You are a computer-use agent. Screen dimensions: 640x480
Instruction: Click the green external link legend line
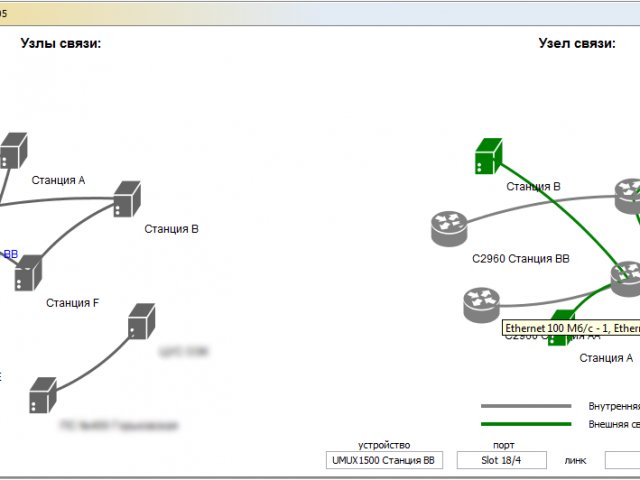pos(525,425)
